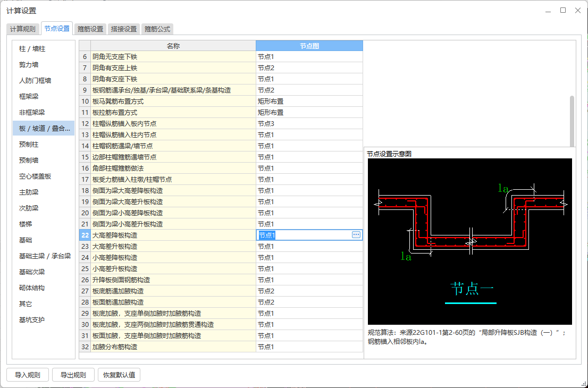Select 板 / 坡道 / 叠合 category
Screen dimensions: 588x388
(44, 128)
